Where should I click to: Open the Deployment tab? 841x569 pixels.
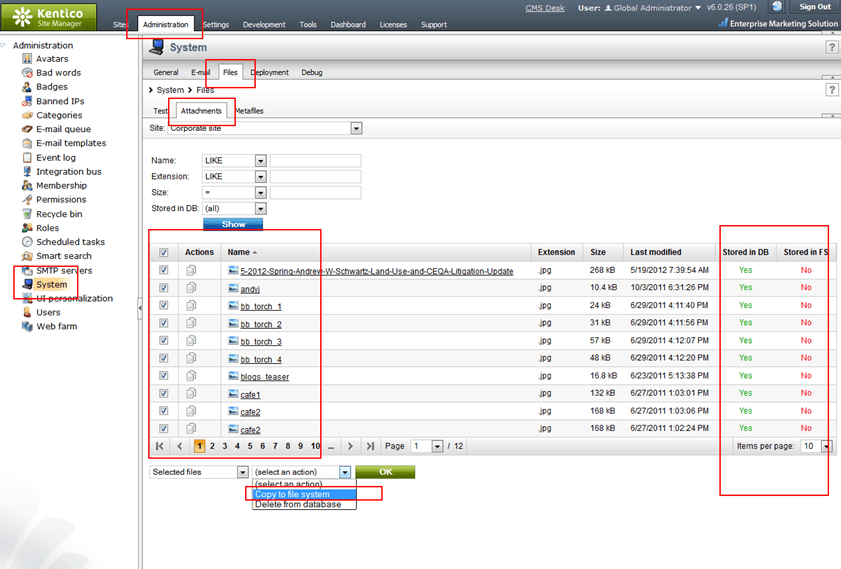click(x=270, y=72)
